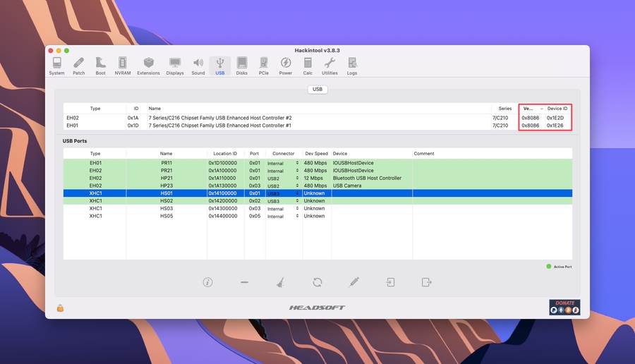Expand the Connector dropdown for HS03

coord(283,209)
